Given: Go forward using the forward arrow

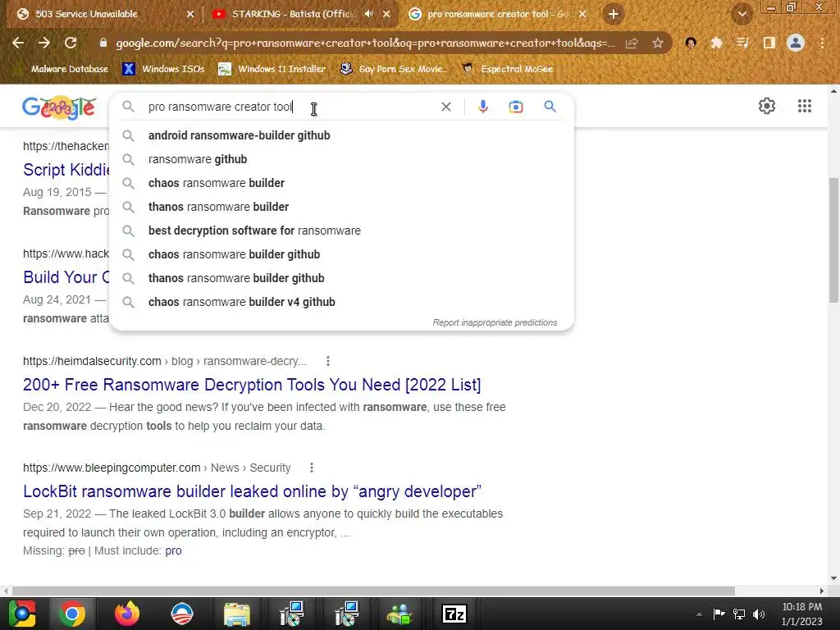Looking at the screenshot, I should (x=44, y=43).
